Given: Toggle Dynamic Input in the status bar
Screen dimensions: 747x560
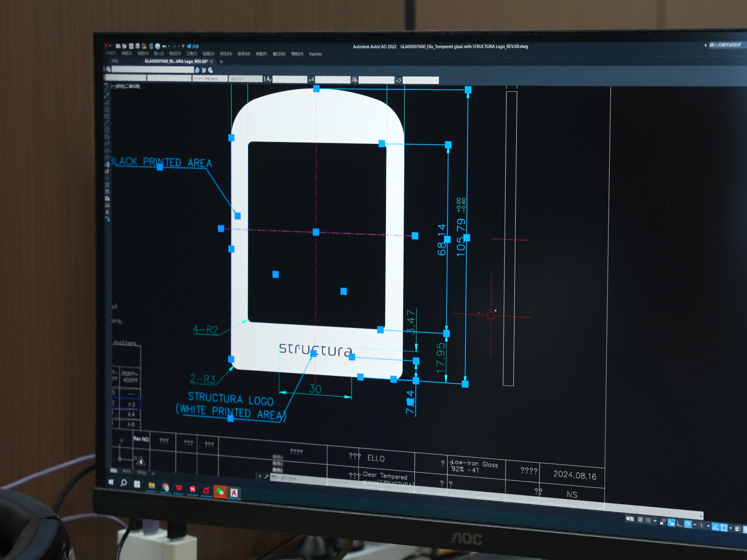Looking at the screenshot, I should coord(672,523).
